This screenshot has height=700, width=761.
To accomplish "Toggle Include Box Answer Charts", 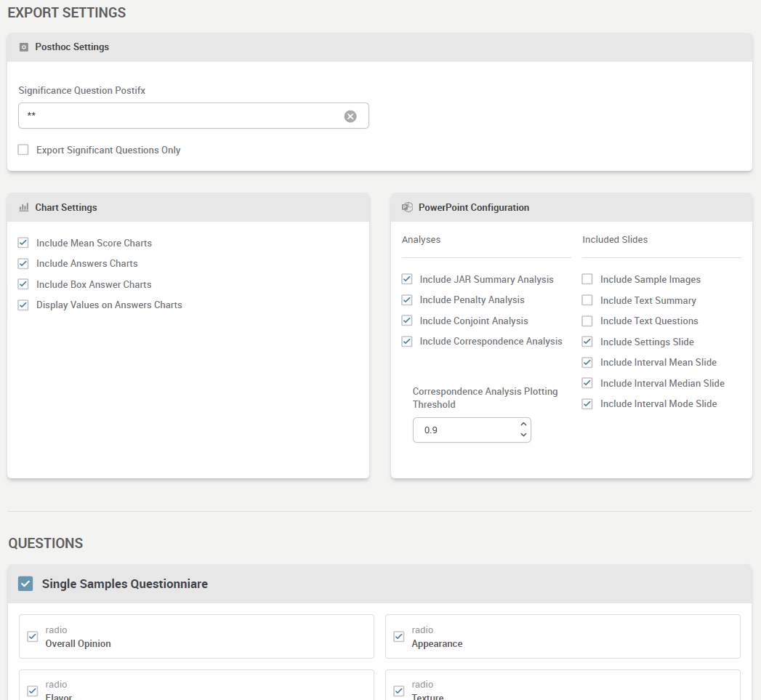I will point(23,284).
